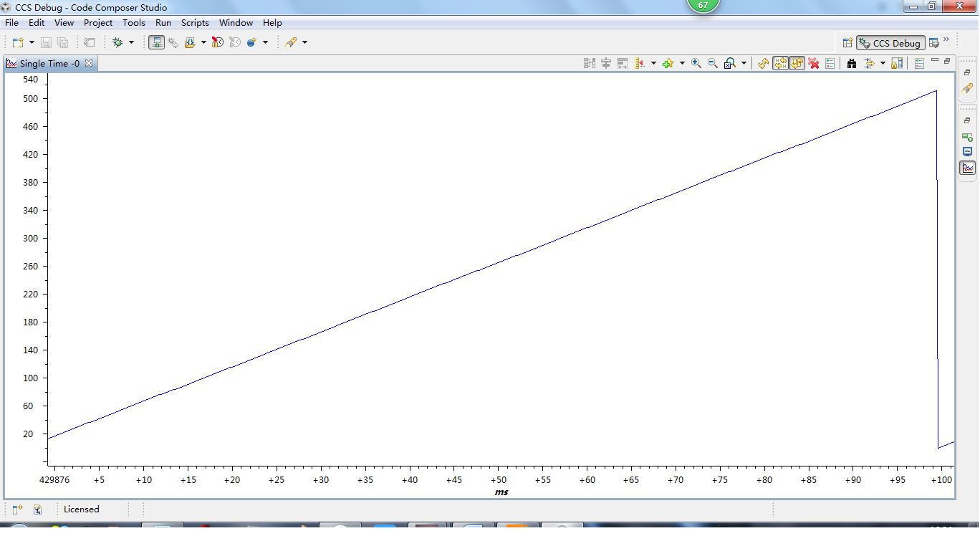Image resolution: width=980 pixels, height=536 pixels.
Task: Open the dropdown beside the plus star icon
Action: 682,64
